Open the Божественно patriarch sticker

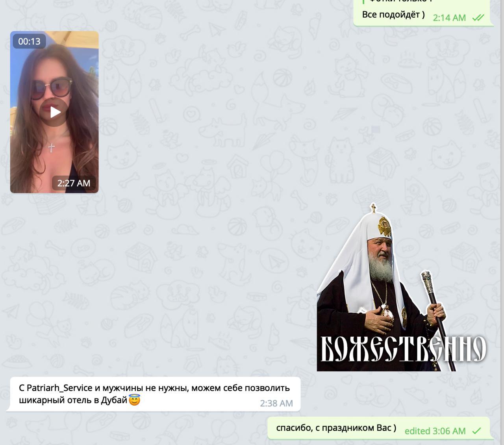(402, 287)
